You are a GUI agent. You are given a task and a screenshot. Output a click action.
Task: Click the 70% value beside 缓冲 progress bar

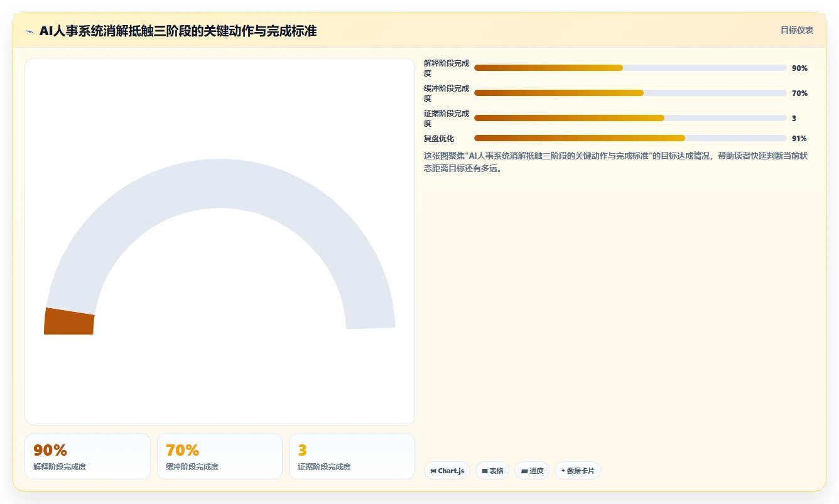[799, 94]
